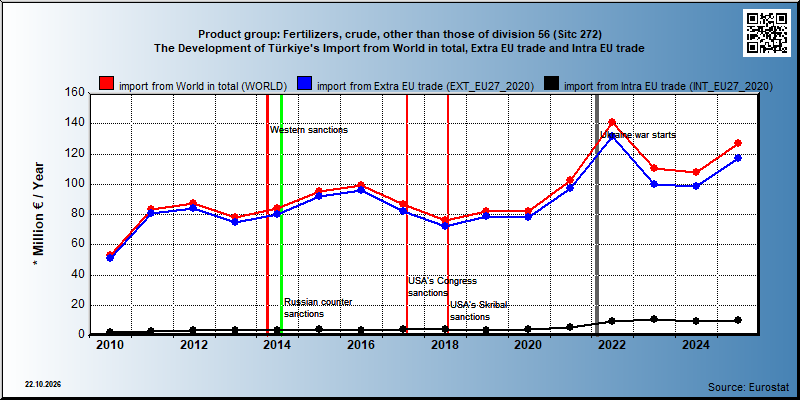This screenshot has height=400, width=800.
Task: Click the red WORLD data point at 2022 peak
Action: pyautogui.click(x=612, y=122)
